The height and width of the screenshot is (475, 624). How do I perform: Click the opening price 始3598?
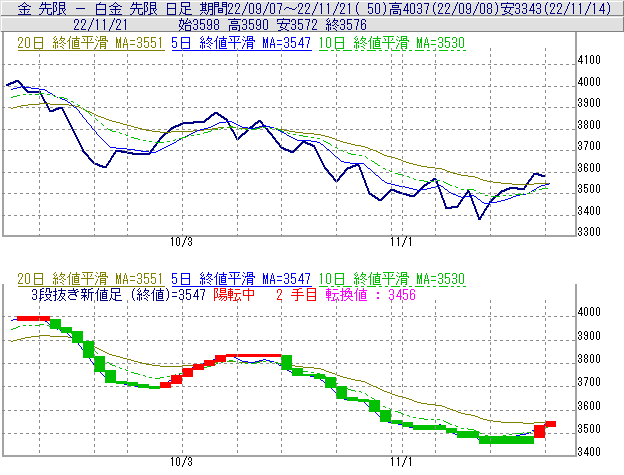pos(199,25)
